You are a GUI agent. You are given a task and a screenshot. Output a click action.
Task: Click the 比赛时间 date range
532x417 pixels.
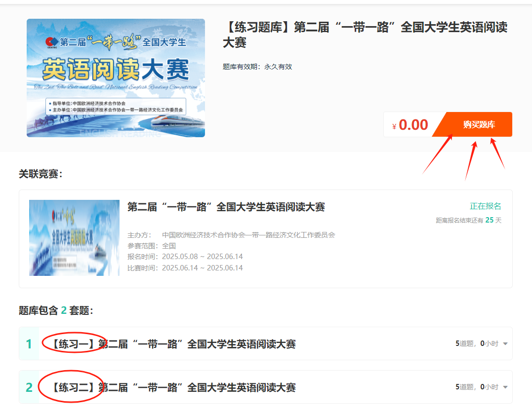(202, 268)
